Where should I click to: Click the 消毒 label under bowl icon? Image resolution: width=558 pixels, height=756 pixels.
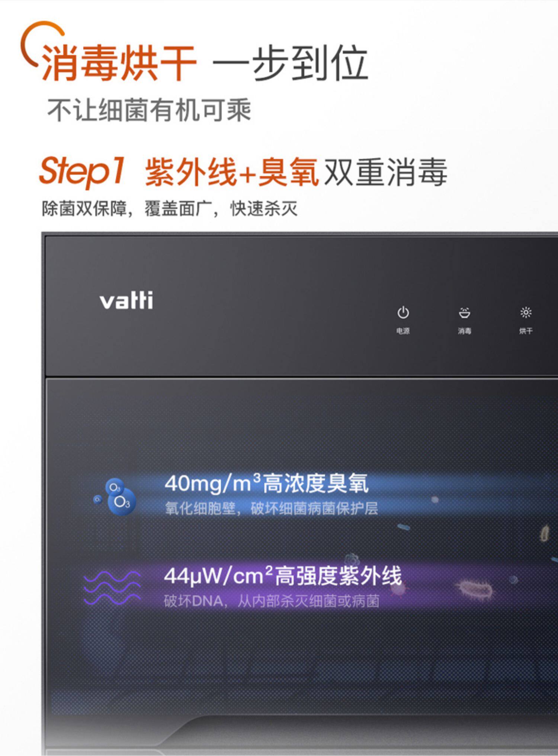coord(464,331)
